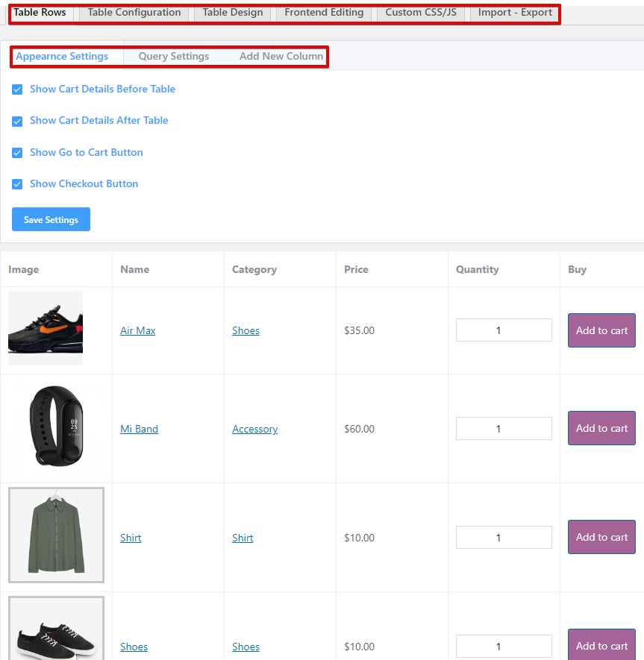This screenshot has height=660, width=644.
Task: Open the Air Max product link
Action: [138, 330]
